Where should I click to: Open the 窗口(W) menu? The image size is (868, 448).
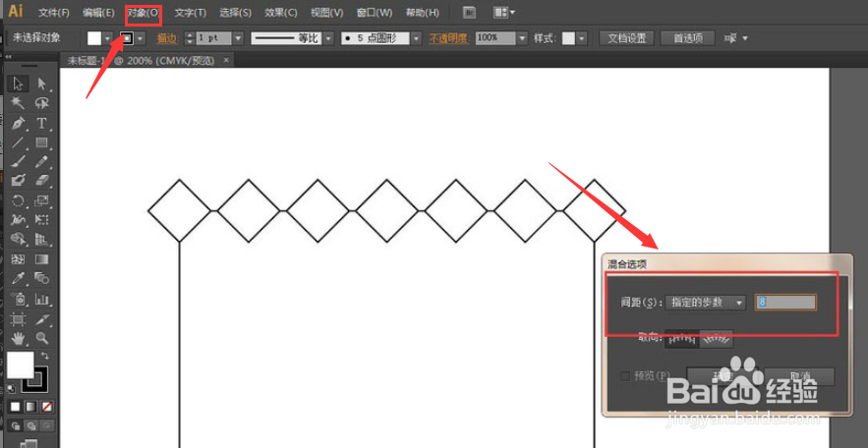375,12
